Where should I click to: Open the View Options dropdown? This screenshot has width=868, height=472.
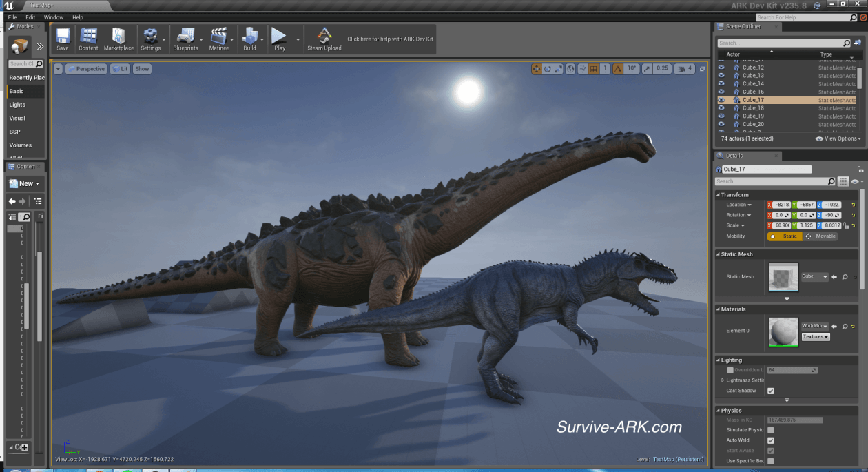pos(838,138)
